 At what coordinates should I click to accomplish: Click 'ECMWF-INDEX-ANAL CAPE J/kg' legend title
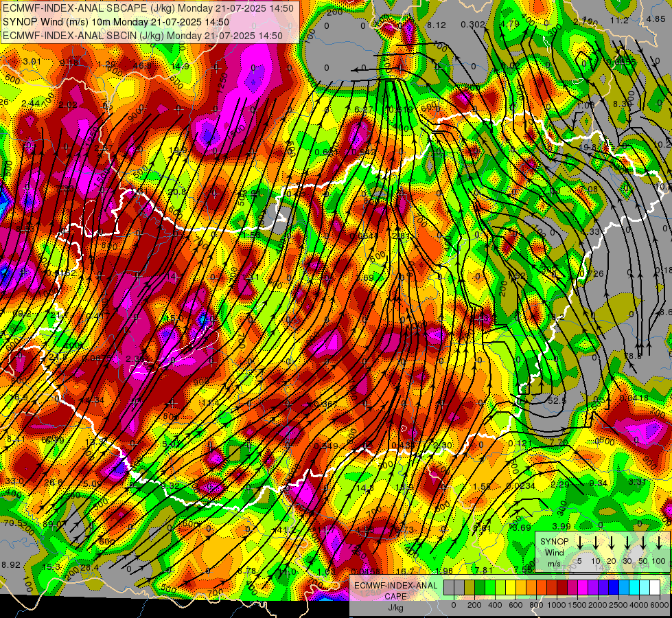(395, 596)
